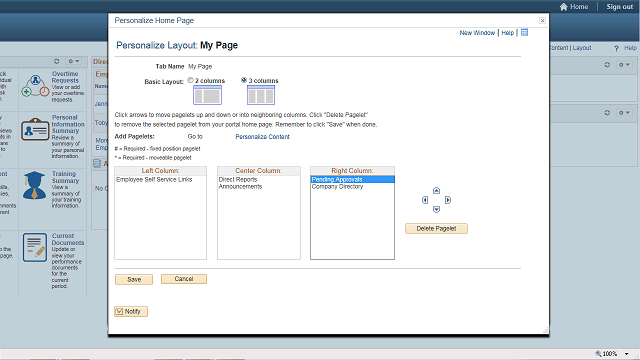Open the gear menu on the upper right pagelet

624,64
